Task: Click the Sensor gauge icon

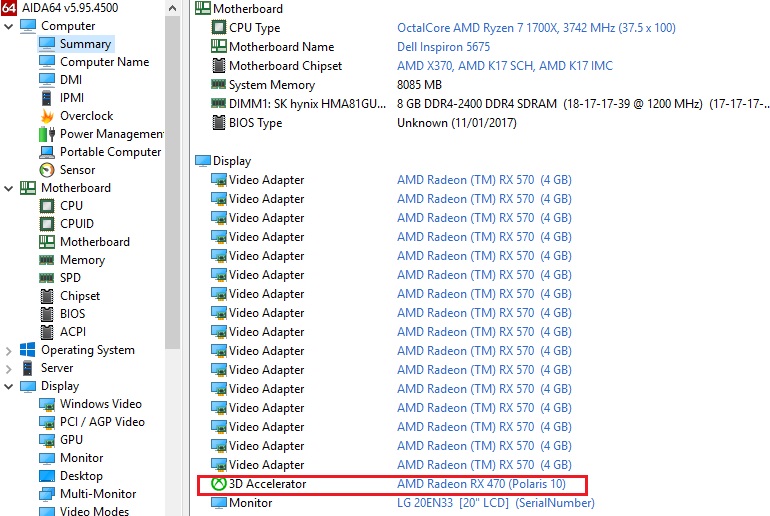Action: [x=47, y=170]
